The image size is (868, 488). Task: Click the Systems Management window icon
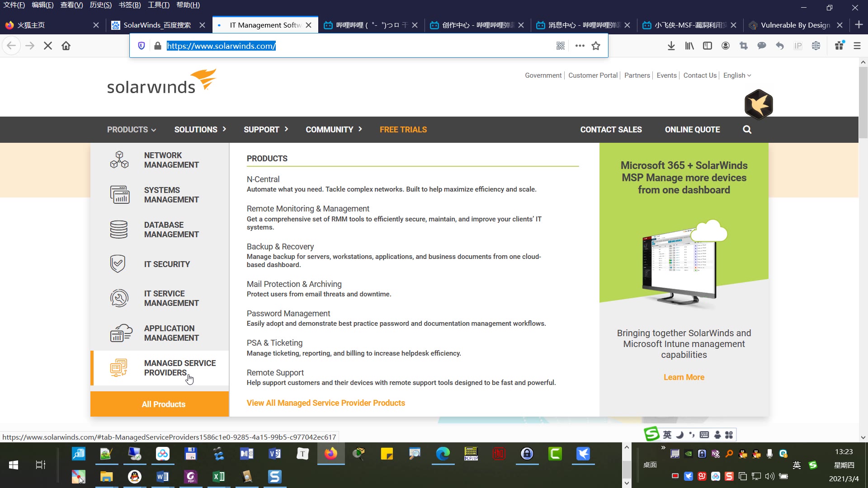pyautogui.click(x=119, y=195)
